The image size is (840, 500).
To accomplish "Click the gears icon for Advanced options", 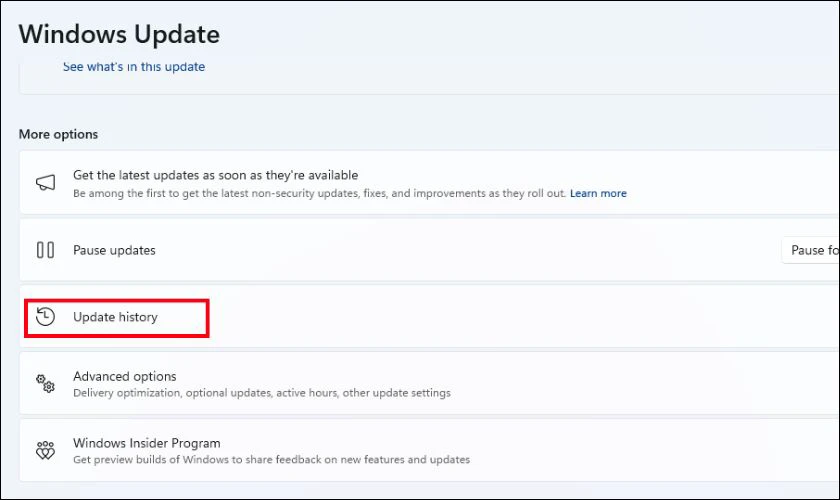I will [x=46, y=384].
